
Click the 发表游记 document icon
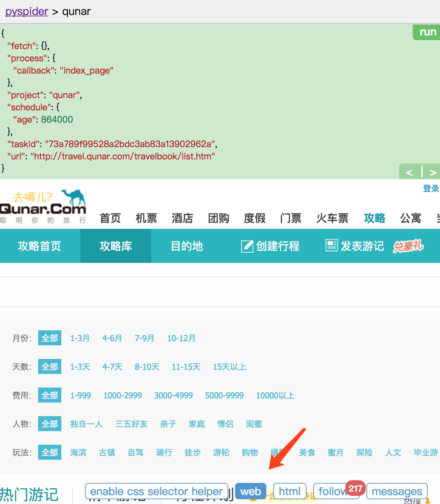coord(331,245)
